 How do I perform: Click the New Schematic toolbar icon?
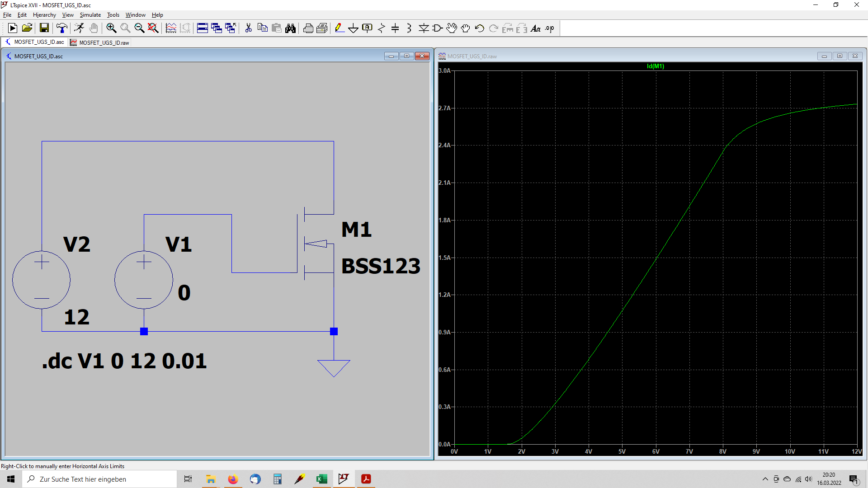coord(13,28)
